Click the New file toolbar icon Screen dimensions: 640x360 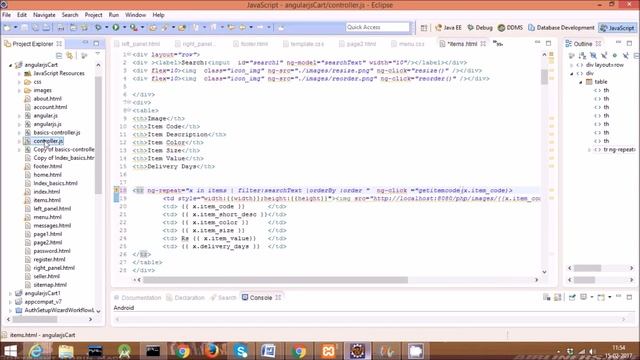pos(7,27)
